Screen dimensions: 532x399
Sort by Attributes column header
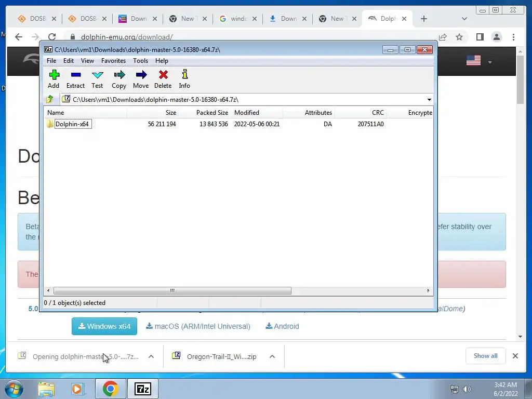(309, 113)
